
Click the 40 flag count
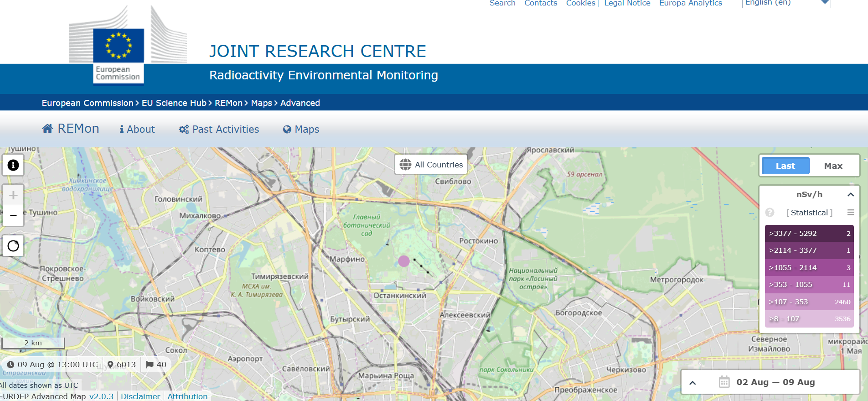tap(161, 365)
